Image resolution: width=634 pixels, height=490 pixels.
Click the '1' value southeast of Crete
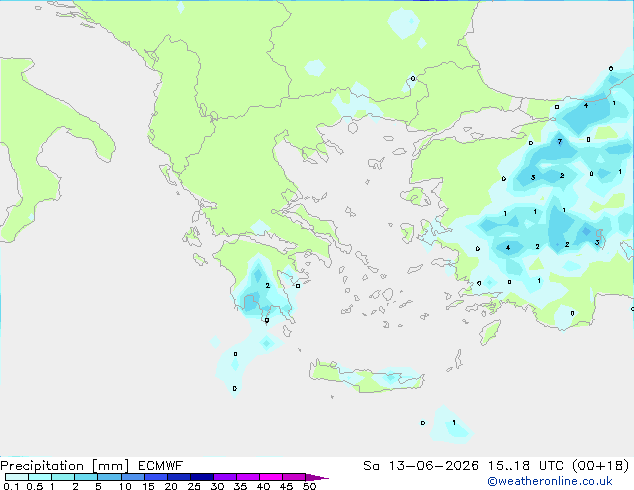(454, 422)
